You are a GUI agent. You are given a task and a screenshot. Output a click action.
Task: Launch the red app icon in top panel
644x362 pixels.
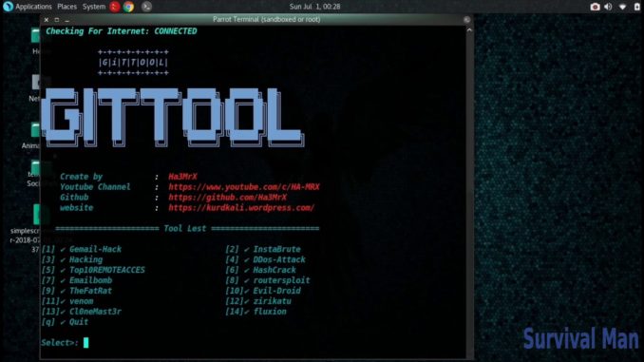click(115, 7)
